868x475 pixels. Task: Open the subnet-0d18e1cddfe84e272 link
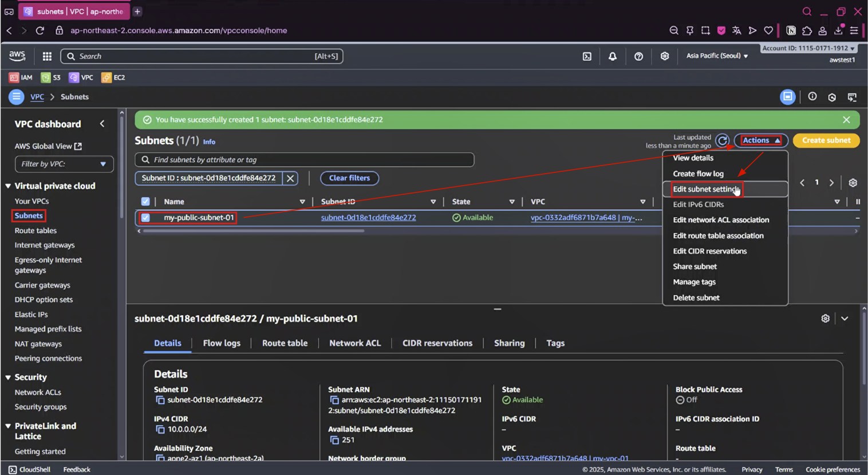(x=369, y=218)
